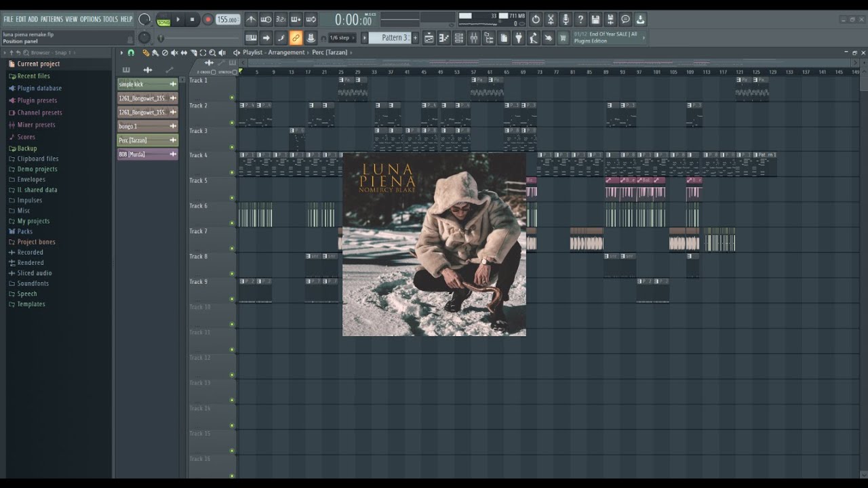Select the playlist Slip tool

click(184, 53)
